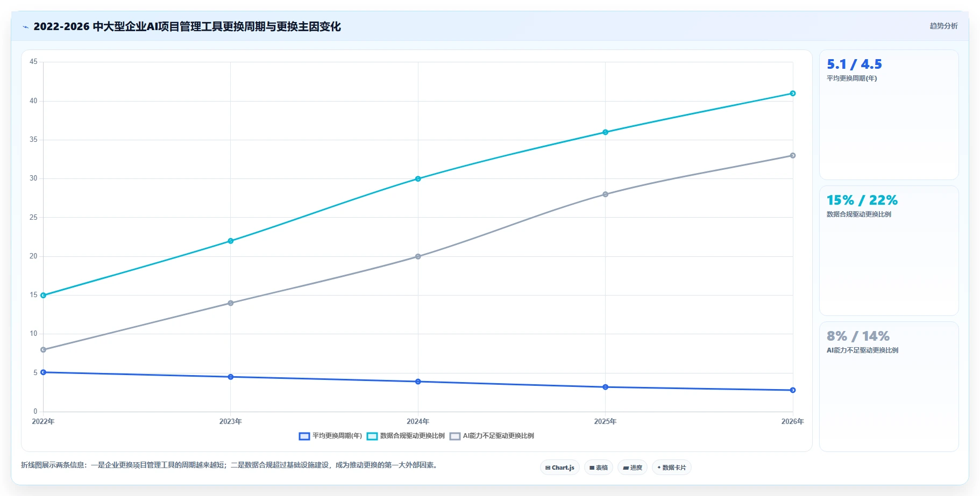Select the 2025年 point on the gray line

pyautogui.click(x=605, y=195)
